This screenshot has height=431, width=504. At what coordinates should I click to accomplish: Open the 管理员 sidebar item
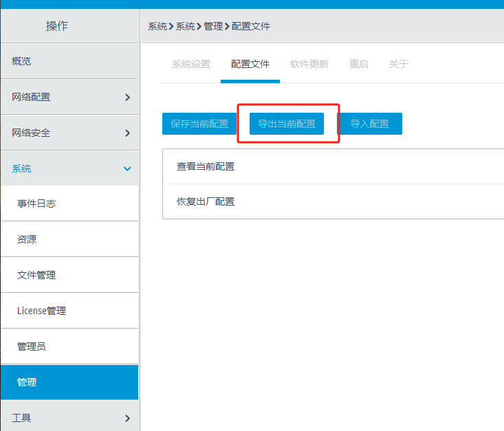(32, 347)
